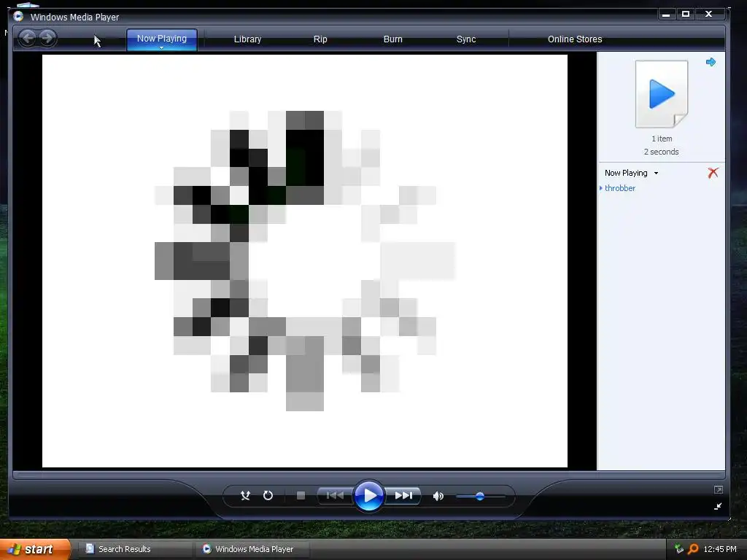Viewport: 747px width, 560px height.
Task: Open the Start menu
Action: pyautogui.click(x=35, y=549)
